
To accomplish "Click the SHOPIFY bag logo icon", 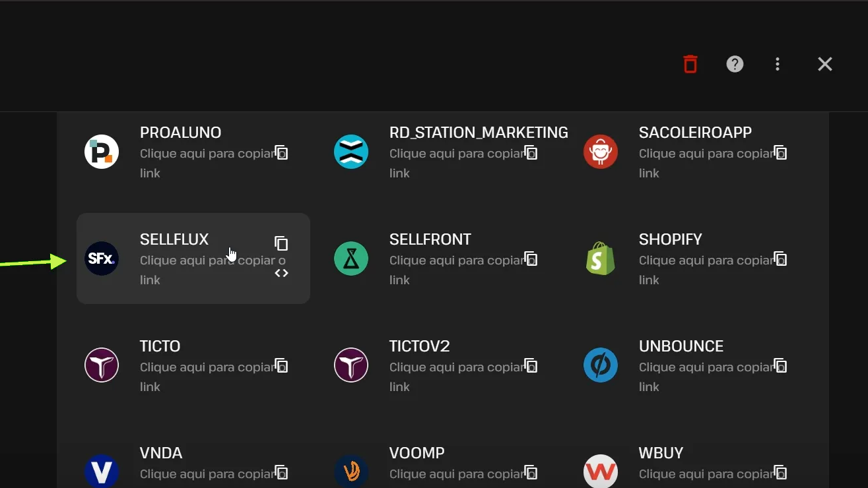I will tap(601, 259).
